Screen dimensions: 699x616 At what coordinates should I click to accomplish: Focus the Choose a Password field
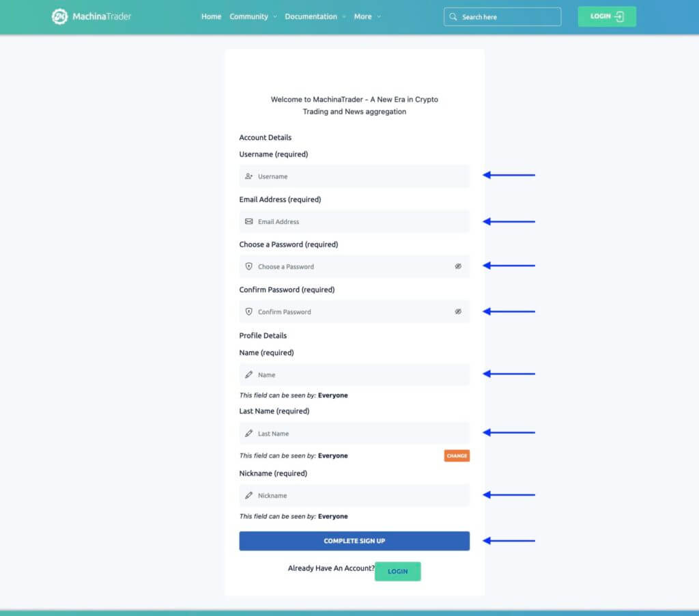point(354,266)
